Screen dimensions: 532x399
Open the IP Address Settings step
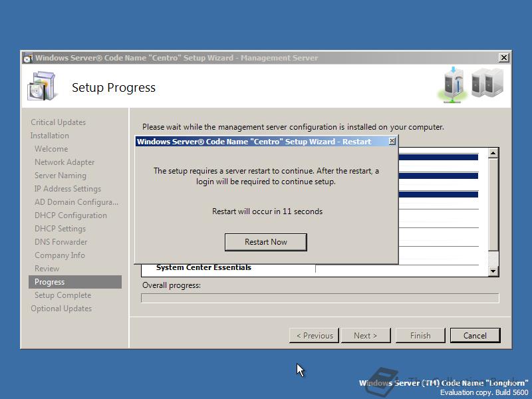(68, 189)
